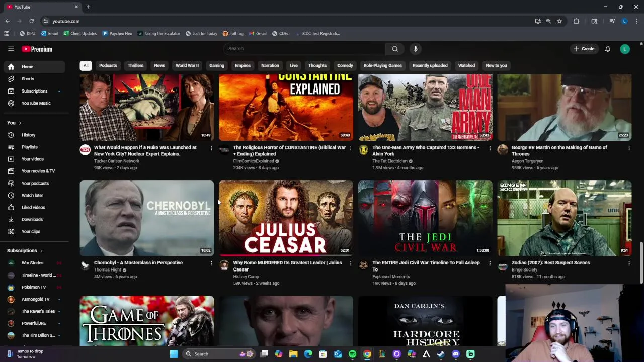
Task: Select the World War II filter chip
Action: [187, 65]
